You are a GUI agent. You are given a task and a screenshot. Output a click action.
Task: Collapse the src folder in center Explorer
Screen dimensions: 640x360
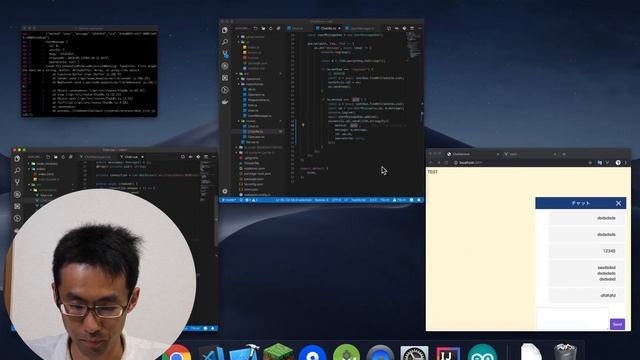(x=245, y=74)
